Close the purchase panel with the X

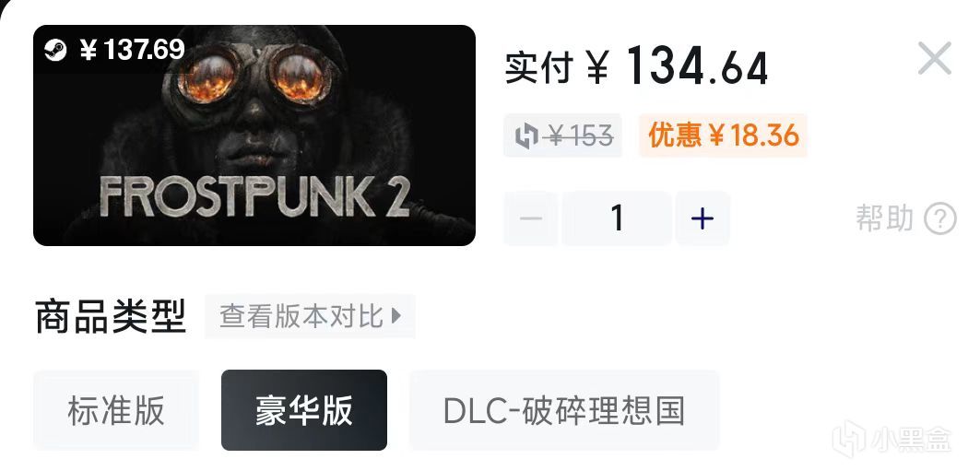click(x=935, y=59)
